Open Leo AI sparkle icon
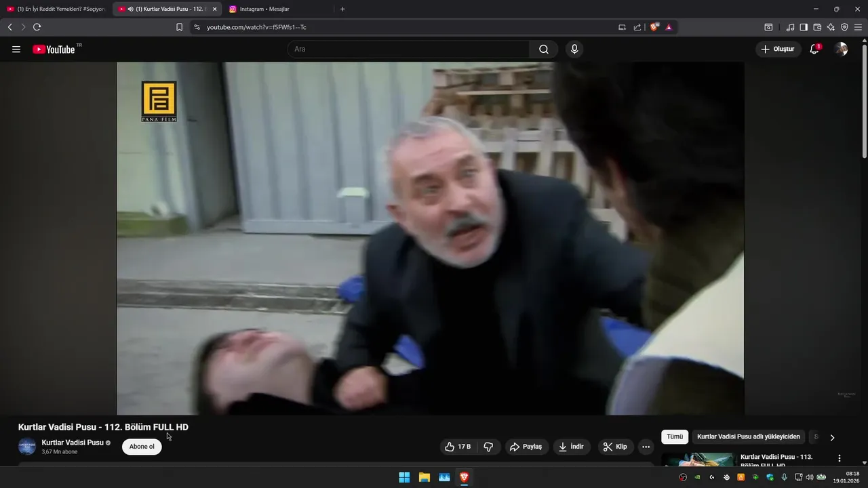The image size is (868, 488). (x=831, y=27)
